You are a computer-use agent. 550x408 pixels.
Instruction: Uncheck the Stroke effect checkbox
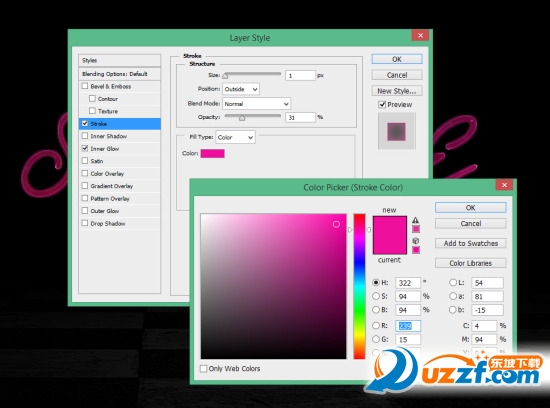[85, 123]
